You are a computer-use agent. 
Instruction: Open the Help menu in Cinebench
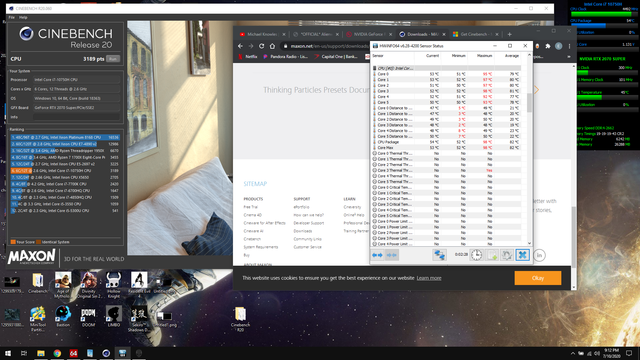pyautogui.click(x=23, y=18)
